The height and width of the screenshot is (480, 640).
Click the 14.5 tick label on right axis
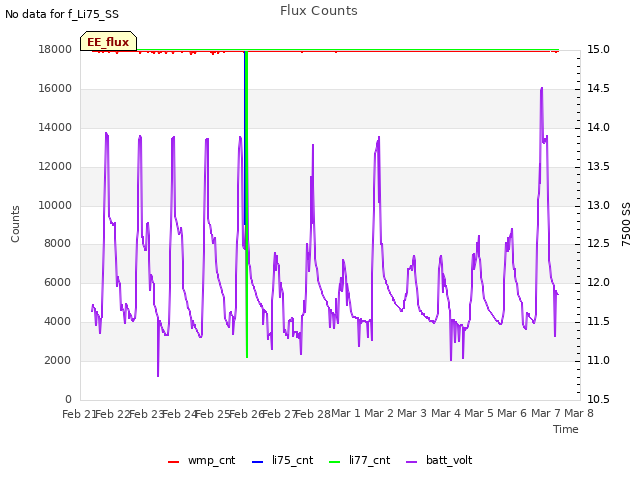[598, 89]
